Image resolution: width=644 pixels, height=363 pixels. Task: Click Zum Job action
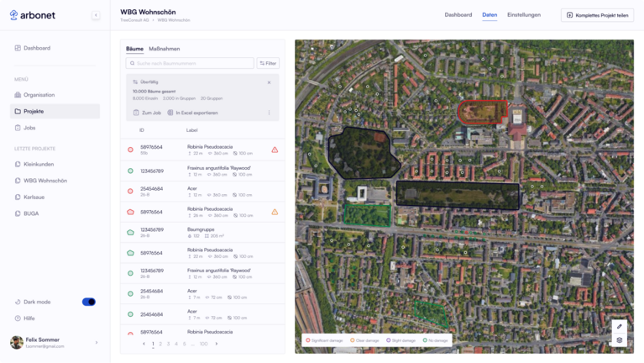click(x=147, y=113)
